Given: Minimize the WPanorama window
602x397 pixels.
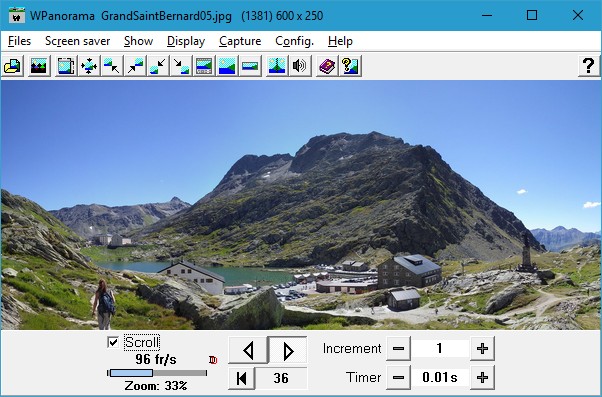Looking at the screenshot, I should (487, 15).
